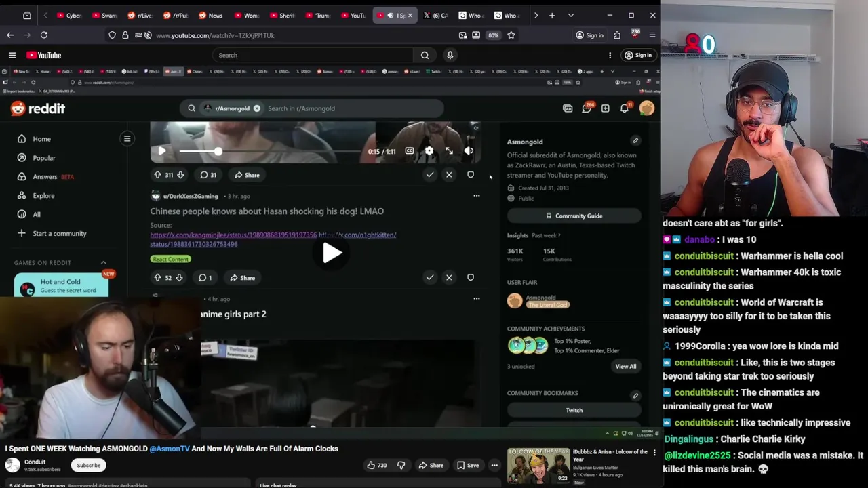868x488 pixels.
Task: Open options menu on DarkXessZGaming post
Action: (476, 196)
